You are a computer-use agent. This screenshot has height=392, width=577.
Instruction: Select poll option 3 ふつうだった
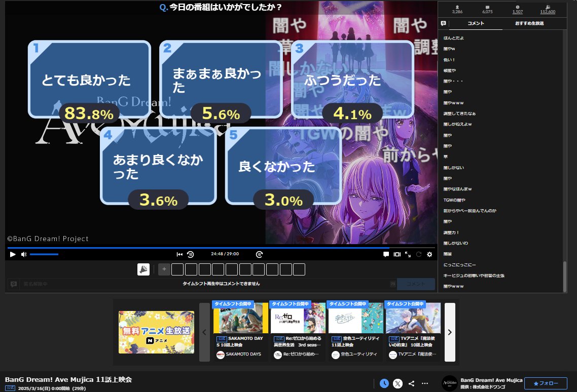click(352, 79)
